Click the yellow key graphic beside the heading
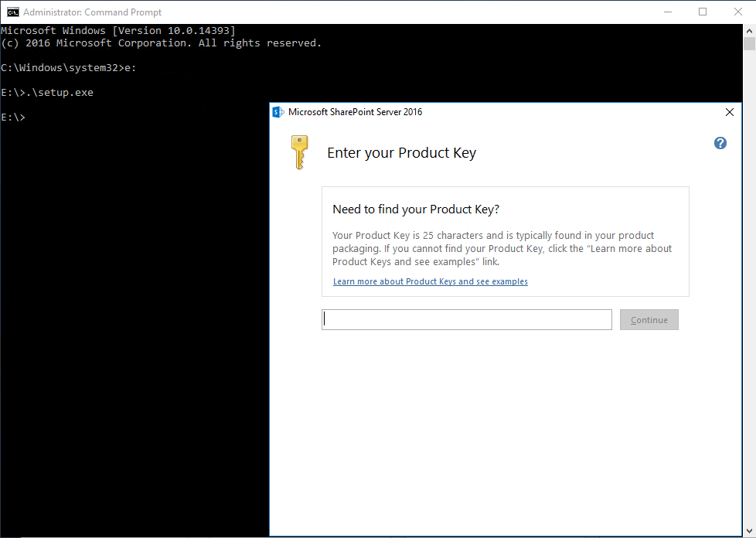The image size is (756, 538). (x=299, y=152)
